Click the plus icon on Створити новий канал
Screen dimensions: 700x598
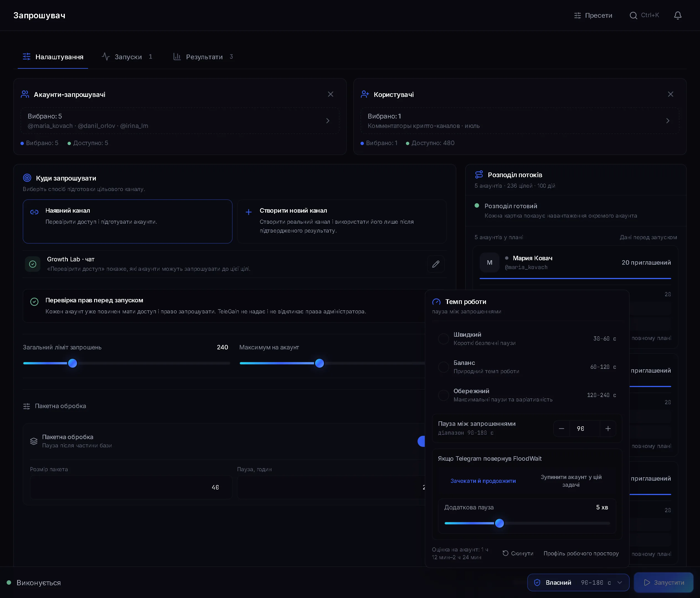[x=249, y=212]
